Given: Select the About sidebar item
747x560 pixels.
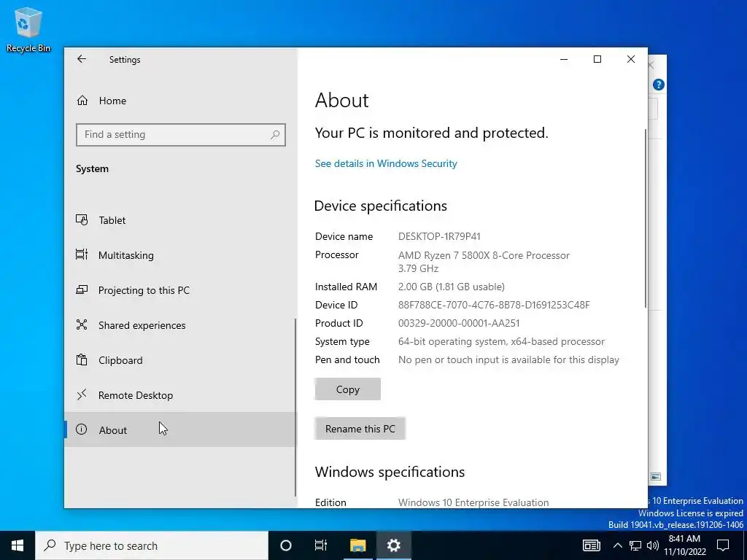Looking at the screenshot, I should (180, 430).
